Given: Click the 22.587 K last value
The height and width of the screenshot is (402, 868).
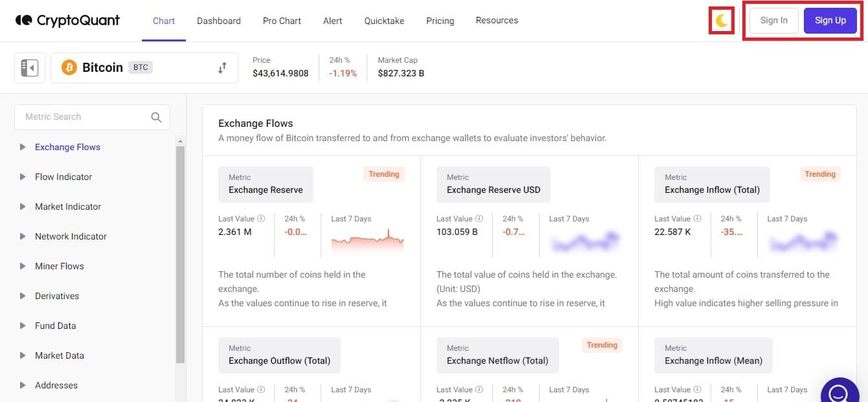Looking at the screenshot, I should pos(674,231).
